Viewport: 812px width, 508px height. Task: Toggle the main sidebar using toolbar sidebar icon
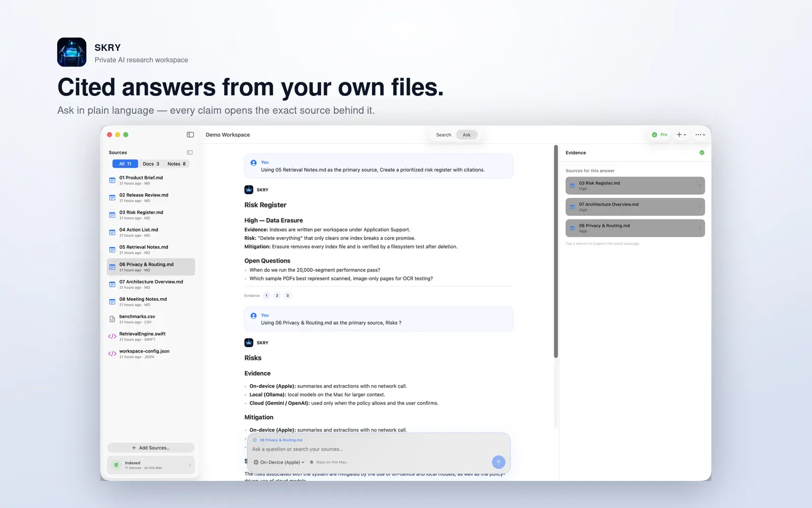[190, 135]
